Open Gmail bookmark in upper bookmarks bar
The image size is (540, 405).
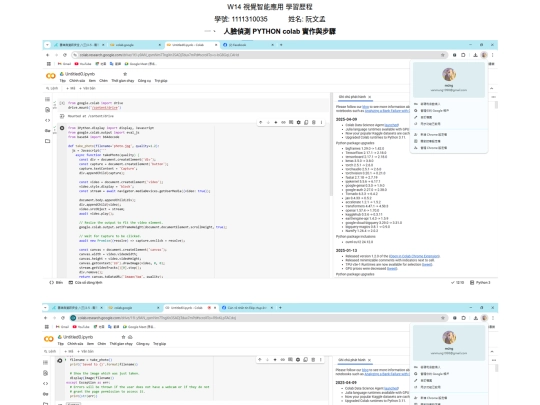64,64
